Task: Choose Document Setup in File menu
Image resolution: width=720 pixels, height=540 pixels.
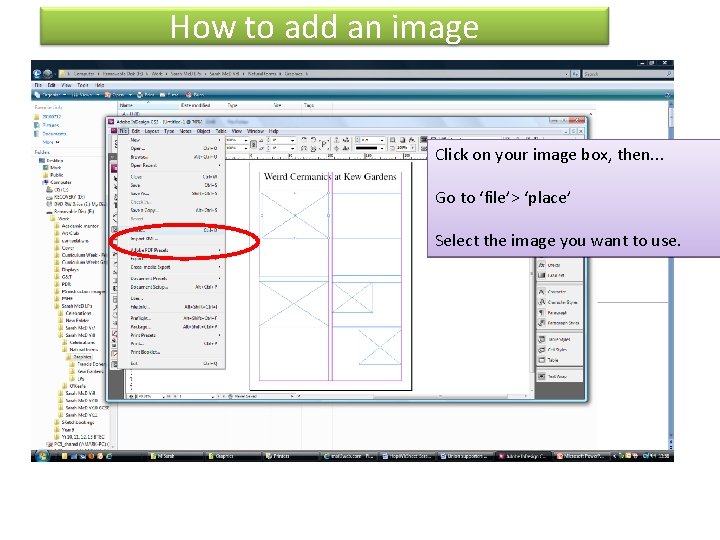Action: coord(174,287)
